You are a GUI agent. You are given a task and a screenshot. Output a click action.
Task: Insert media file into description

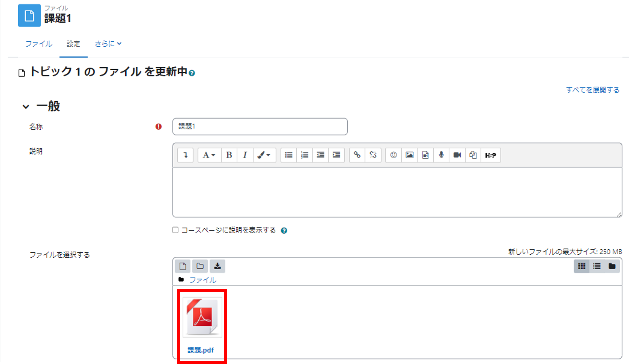click(x=425, y=155)
